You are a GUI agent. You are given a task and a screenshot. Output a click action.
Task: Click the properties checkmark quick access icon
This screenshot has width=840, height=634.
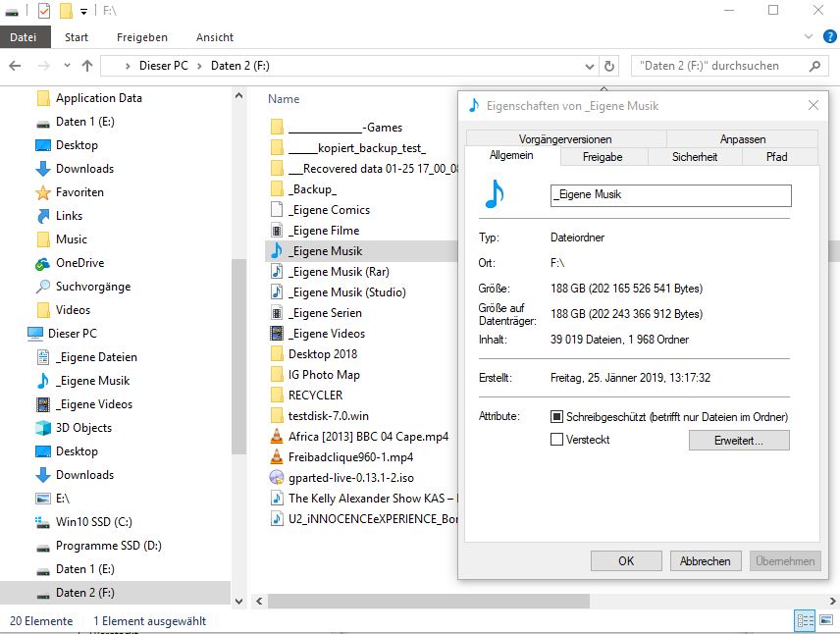pos(44,10)
